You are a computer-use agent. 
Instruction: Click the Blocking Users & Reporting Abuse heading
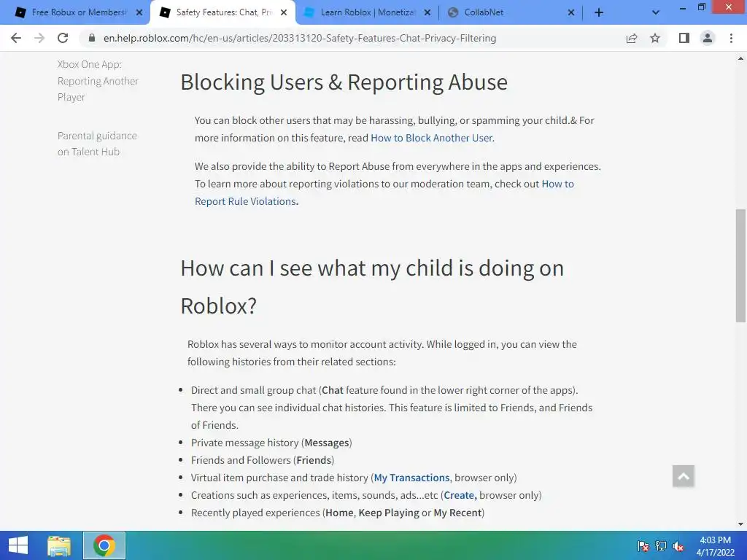pyautogui.click(x=344, y=82)
